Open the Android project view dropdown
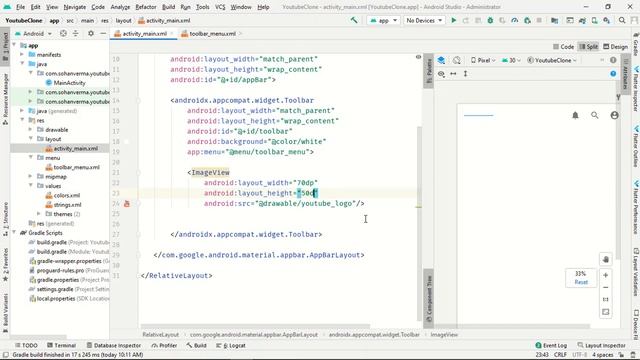 pos(33,33)
